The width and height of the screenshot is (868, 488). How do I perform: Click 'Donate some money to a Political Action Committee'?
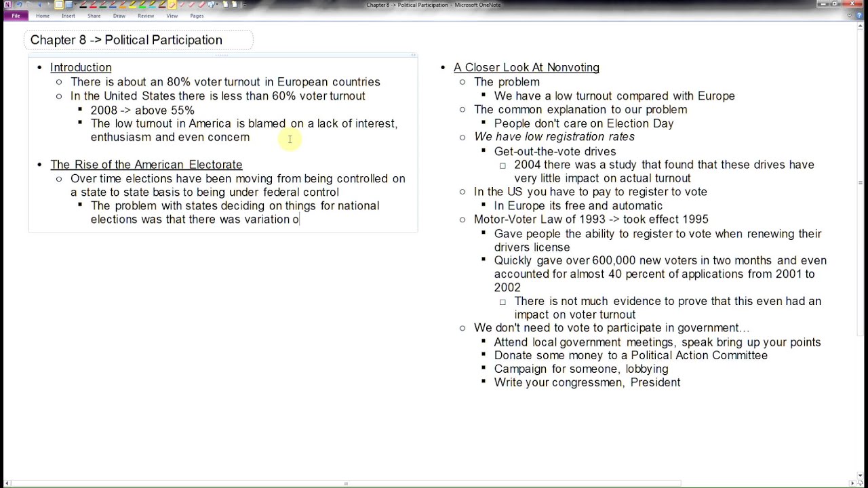click(x=631, y=356)
